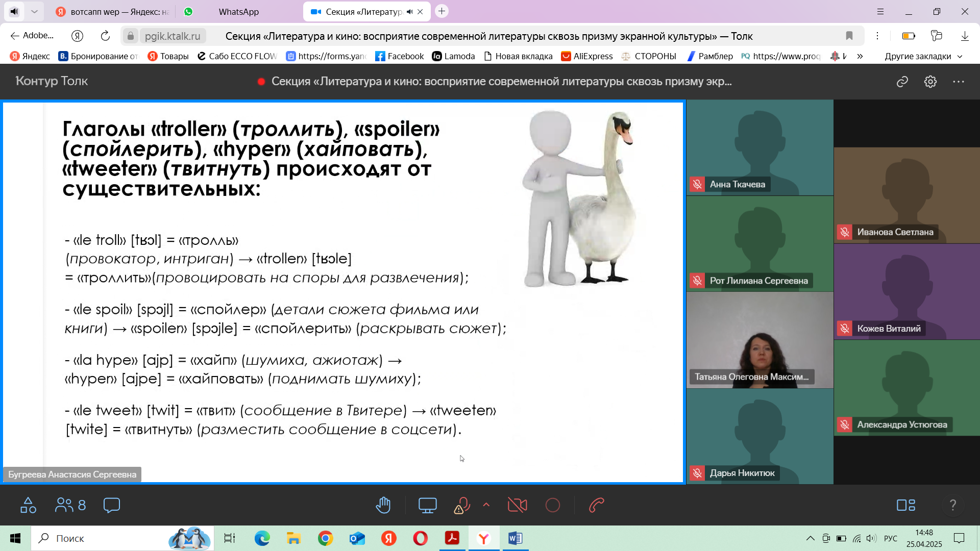Screen dimensions: 980x551
Task: Open Другие закладки folder dropdown
Action: [x=923, y=56]
